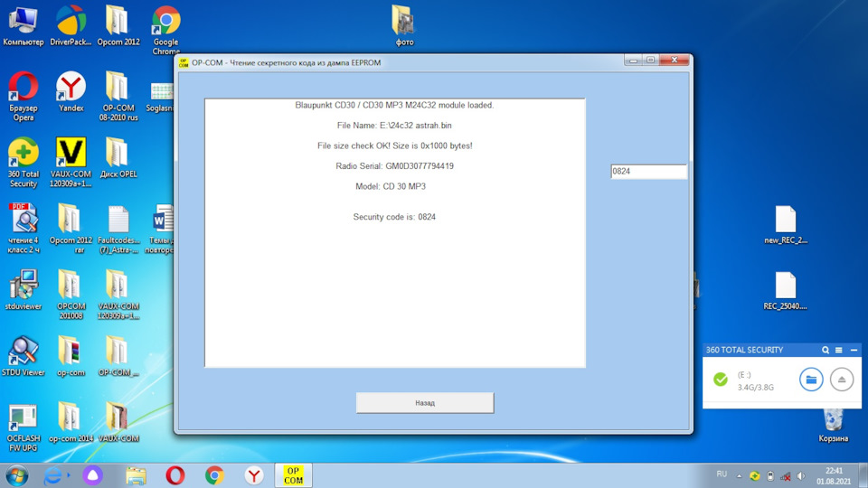This screenshot has width=868, height=488.
Task: Open drive E: folder in 360 Total Security widget
Action: (811, 380)
